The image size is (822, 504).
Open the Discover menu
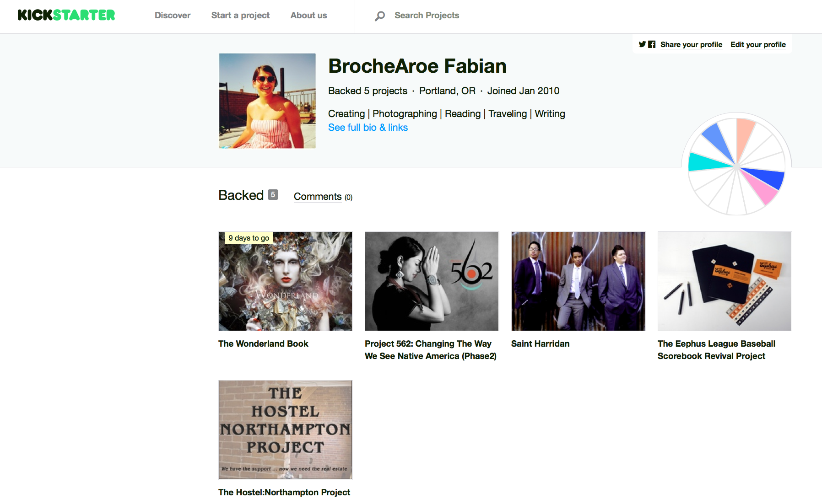[173, 15]
